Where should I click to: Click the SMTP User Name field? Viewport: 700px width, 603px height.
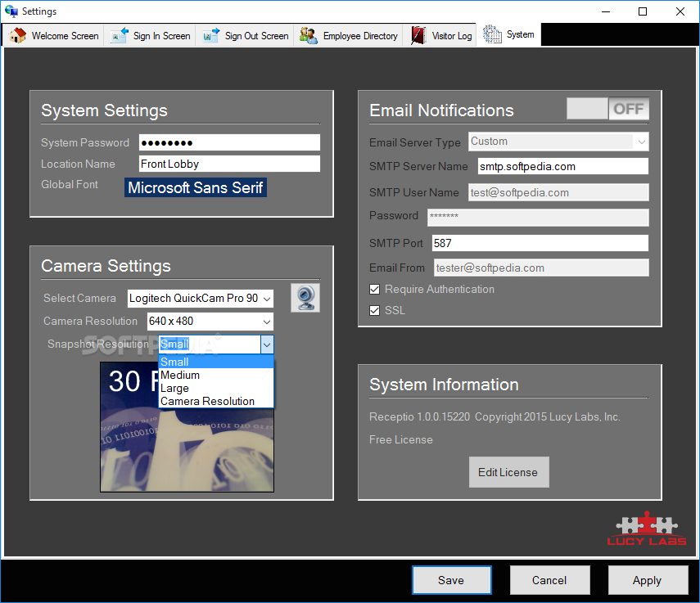[x=558, y=192]
